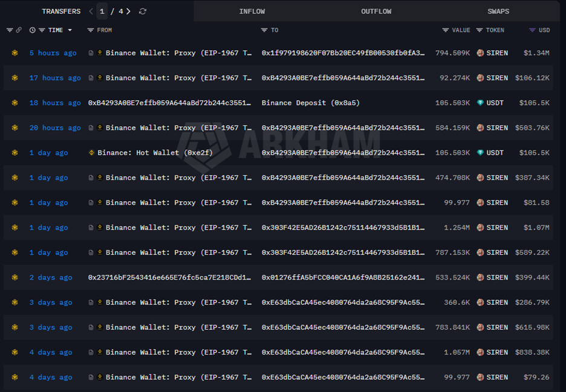566x392 pixels.
Task: Click the USDT token icon in the 18 hours ago row
Action: click(x=481, y=103)
